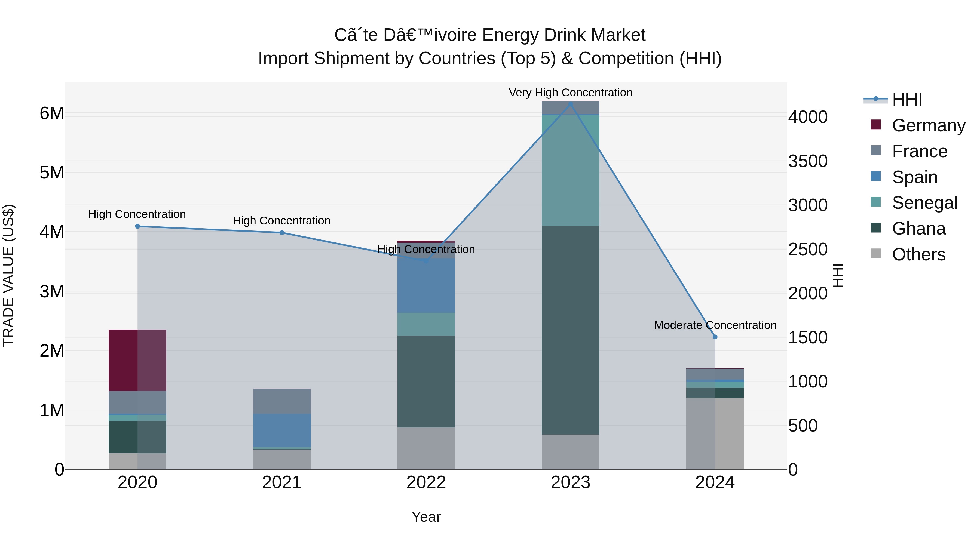Click the 2022 HHI data point

pos(426,261)
